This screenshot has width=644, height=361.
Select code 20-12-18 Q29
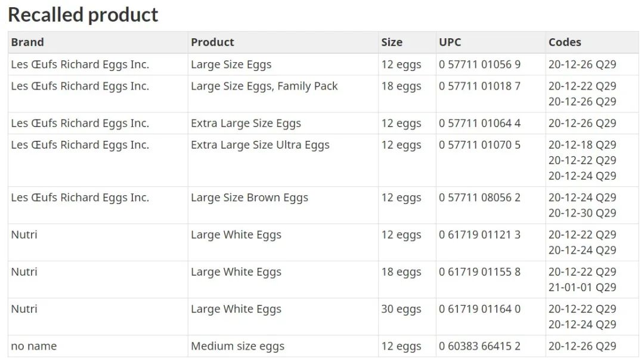tap(582, 145)
